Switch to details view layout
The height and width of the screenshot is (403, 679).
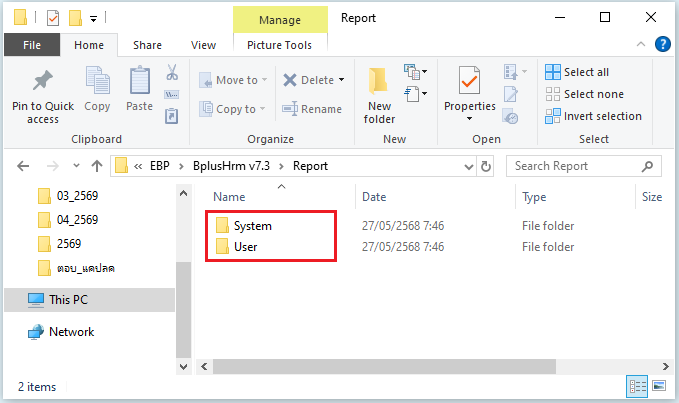tap(637, 386)
